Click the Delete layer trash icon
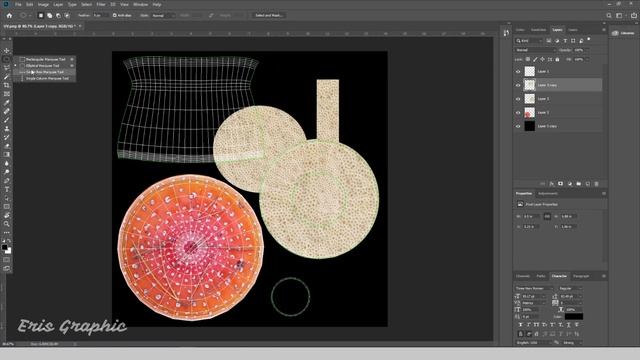Viewport: 640px width, 360px height. coord(596,184)
